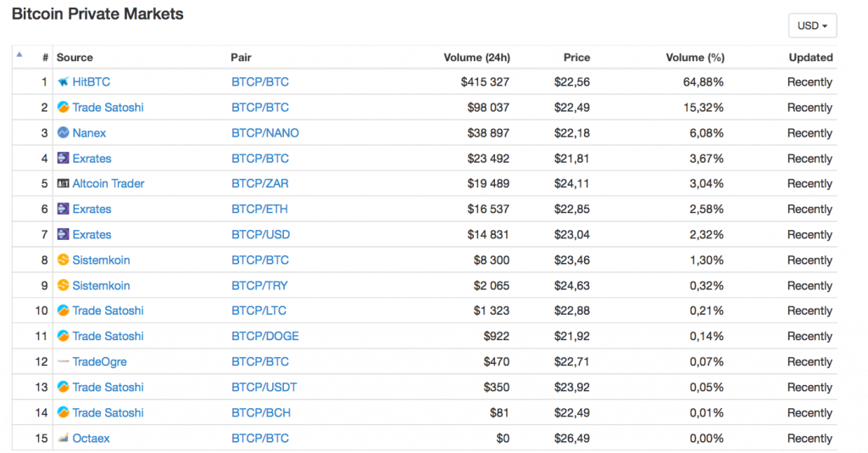Click Trade Satoshi icon in row 2
Viewport: 868px width, 453px height.
(x=63, y=108)
